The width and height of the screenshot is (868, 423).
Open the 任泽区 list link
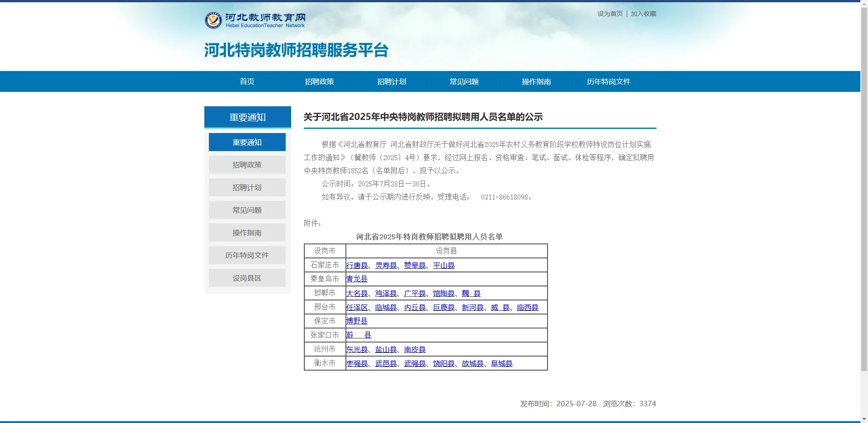click(x=357, y=308)
